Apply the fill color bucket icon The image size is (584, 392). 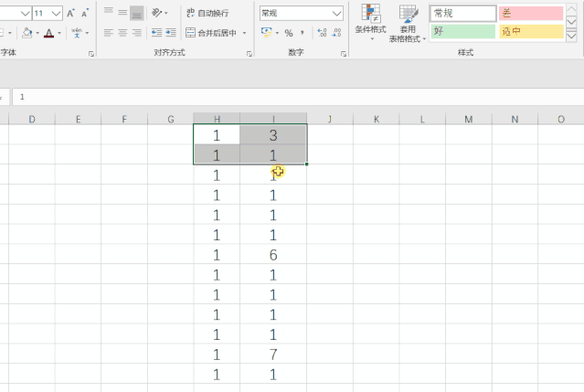coord(27,33)
